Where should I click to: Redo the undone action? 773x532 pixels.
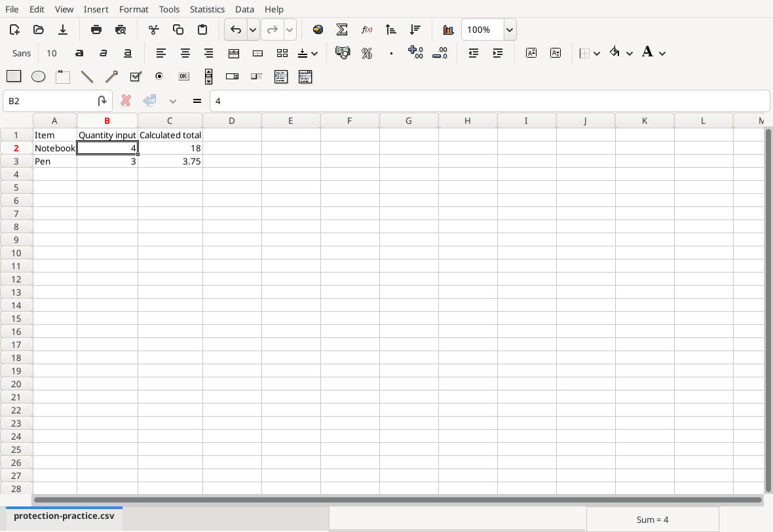272,29
